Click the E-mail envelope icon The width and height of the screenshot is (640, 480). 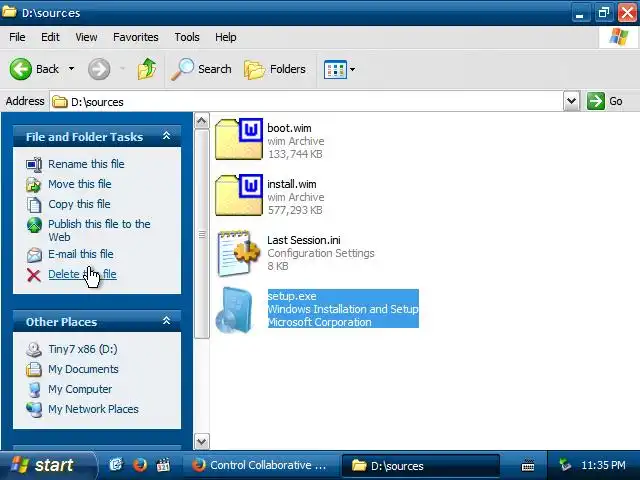point(34,255)
